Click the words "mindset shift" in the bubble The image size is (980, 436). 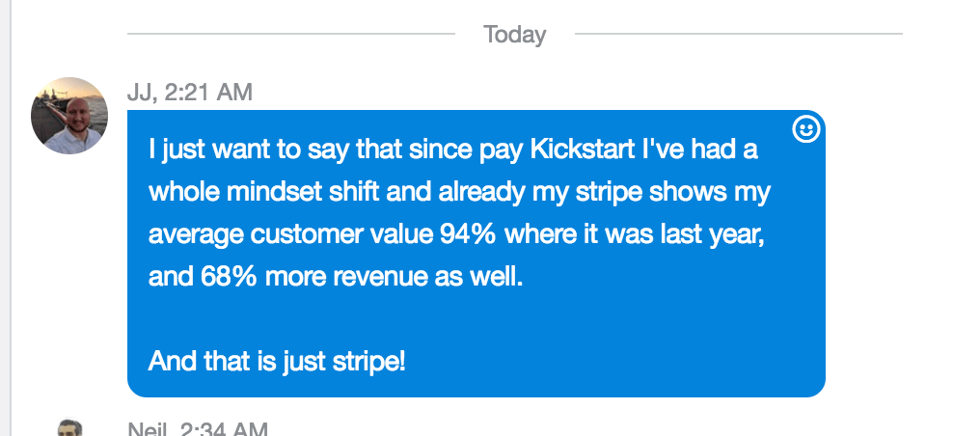303,192
